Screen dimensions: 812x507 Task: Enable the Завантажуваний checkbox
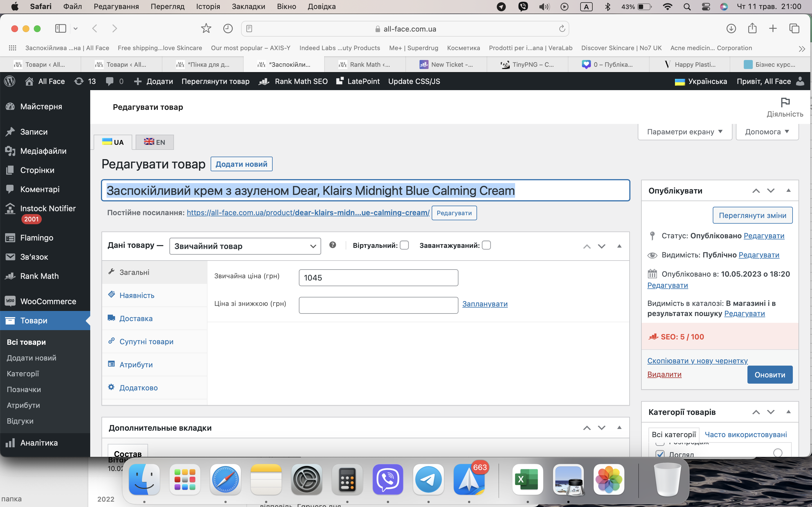[486, 245]
